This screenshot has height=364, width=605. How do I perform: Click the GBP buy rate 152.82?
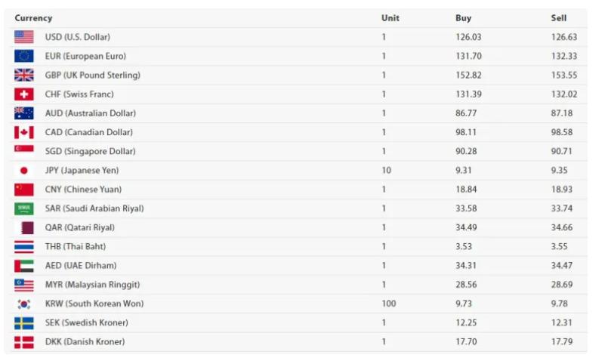tap(468, 75)
